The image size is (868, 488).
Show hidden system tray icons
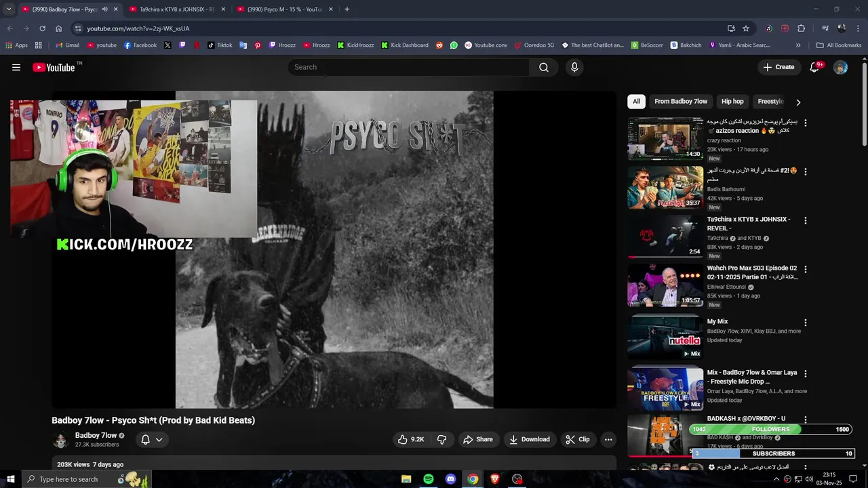pyautogui.click(x=776, y=479)
